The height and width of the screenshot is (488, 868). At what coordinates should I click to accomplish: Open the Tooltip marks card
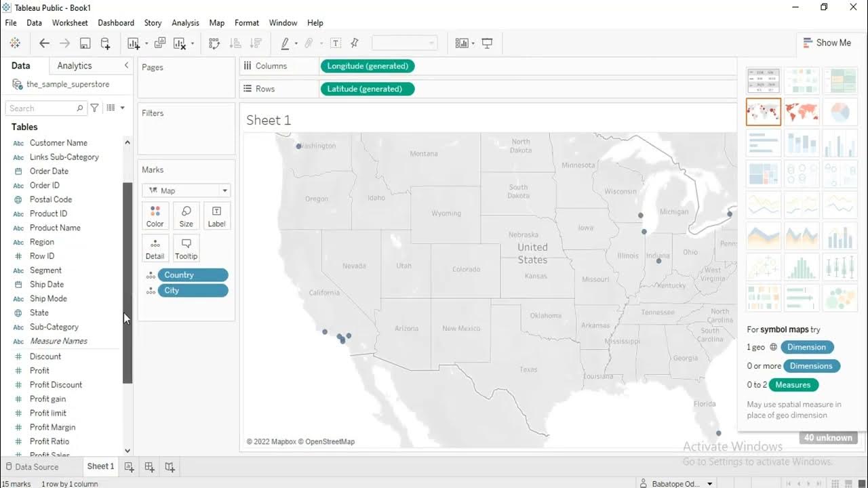(x=186, y=248)
